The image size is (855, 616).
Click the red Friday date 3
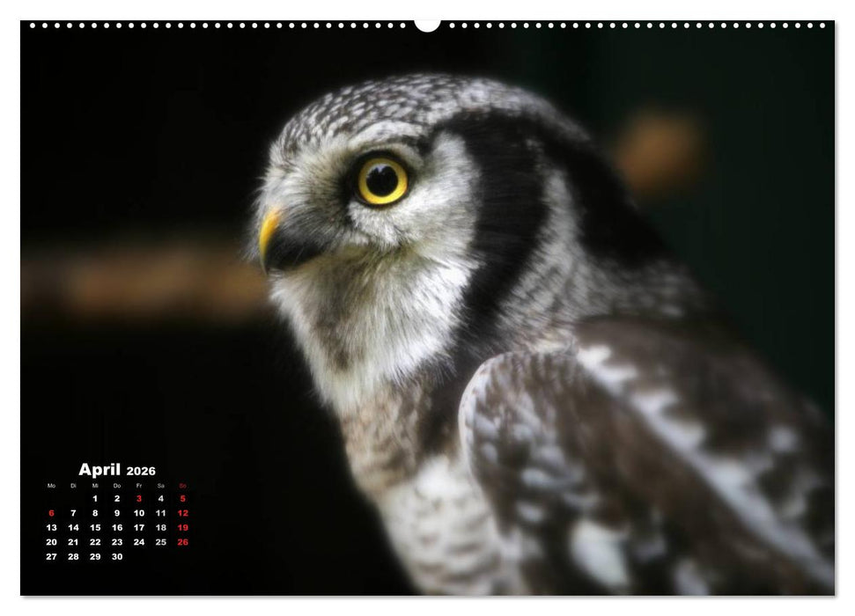[x=139, y=499]
